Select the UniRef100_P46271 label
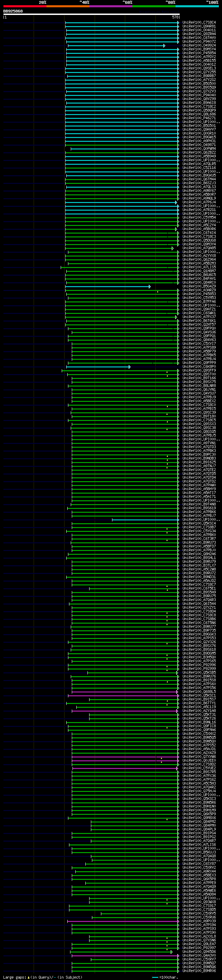 199,118
